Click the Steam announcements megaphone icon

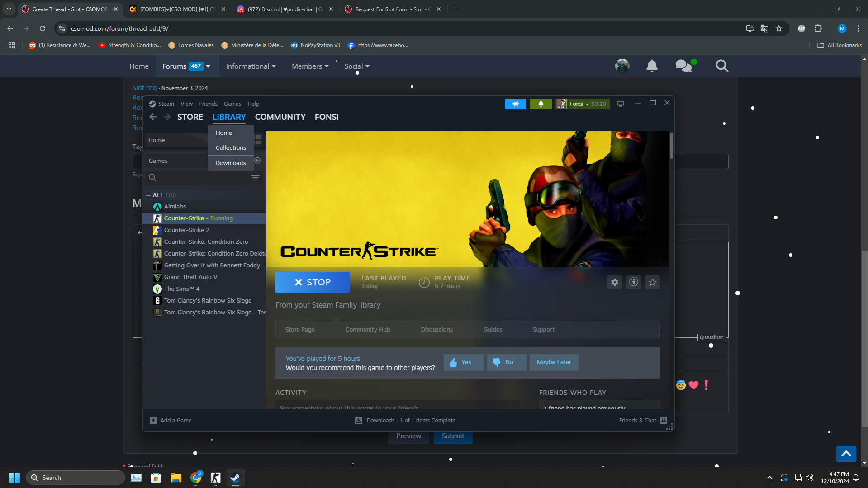(515, 104)
